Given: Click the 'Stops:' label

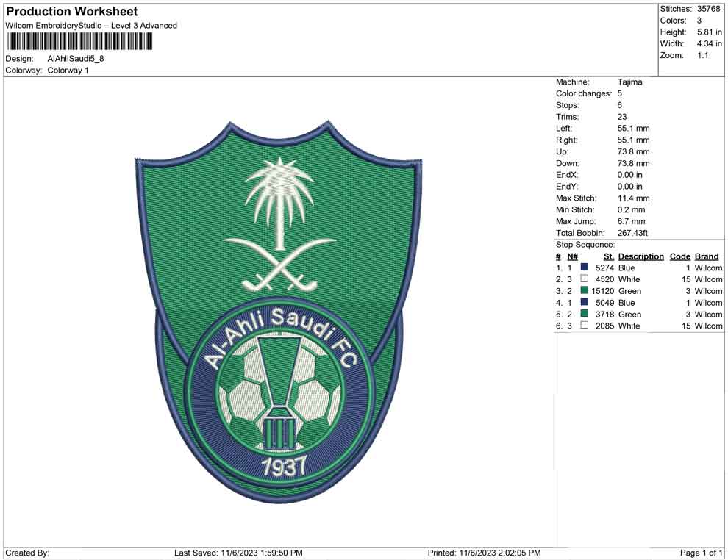Looking at the screenshot, I should click(568, 105).
